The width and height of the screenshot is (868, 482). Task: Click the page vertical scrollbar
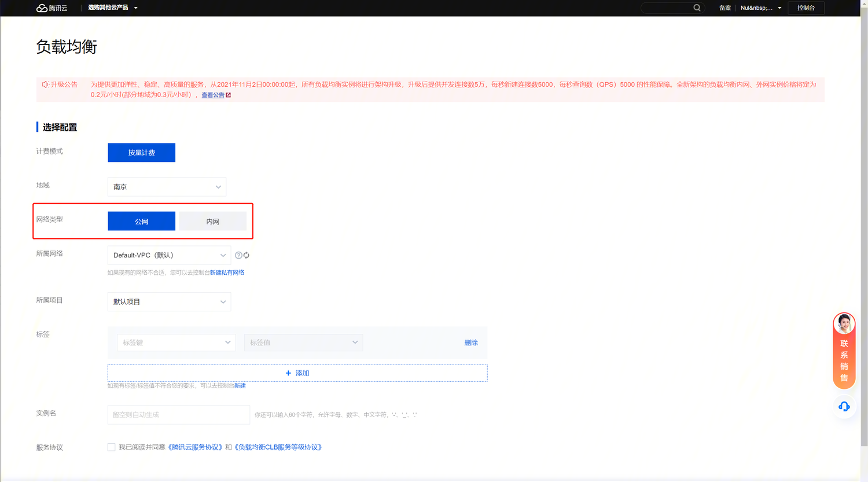(x=864, y=231)
